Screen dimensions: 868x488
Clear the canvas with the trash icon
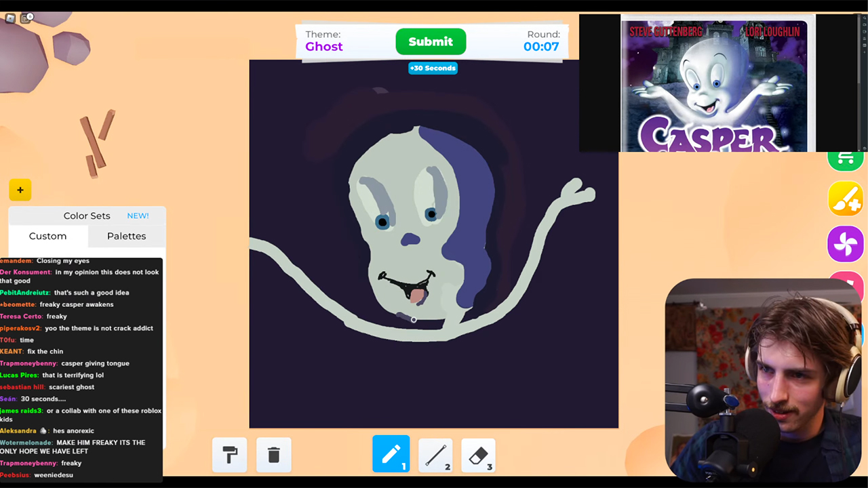pos(273,454)
